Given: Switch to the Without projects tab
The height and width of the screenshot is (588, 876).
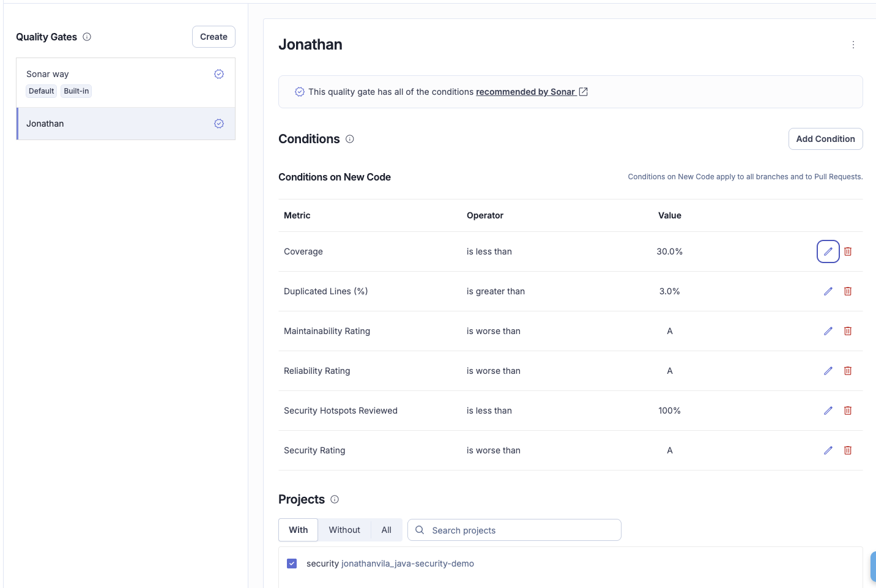Looking at the screenshot, I should pos(344,530).
